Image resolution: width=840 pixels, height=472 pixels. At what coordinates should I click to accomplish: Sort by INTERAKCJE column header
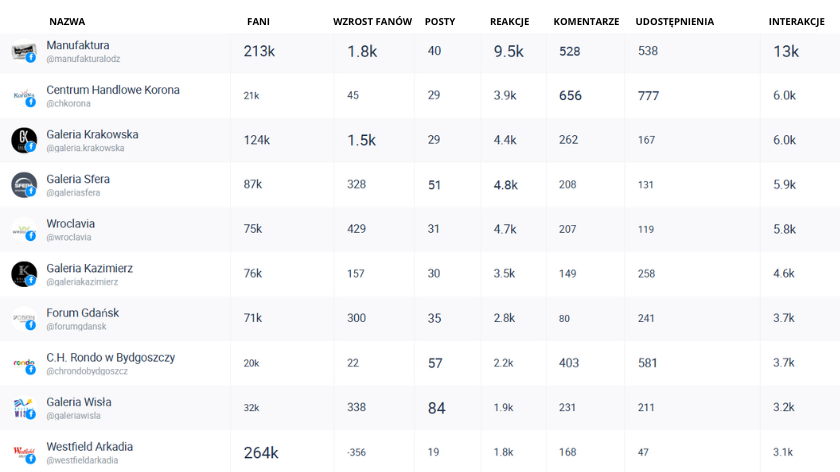click(796, 21)
